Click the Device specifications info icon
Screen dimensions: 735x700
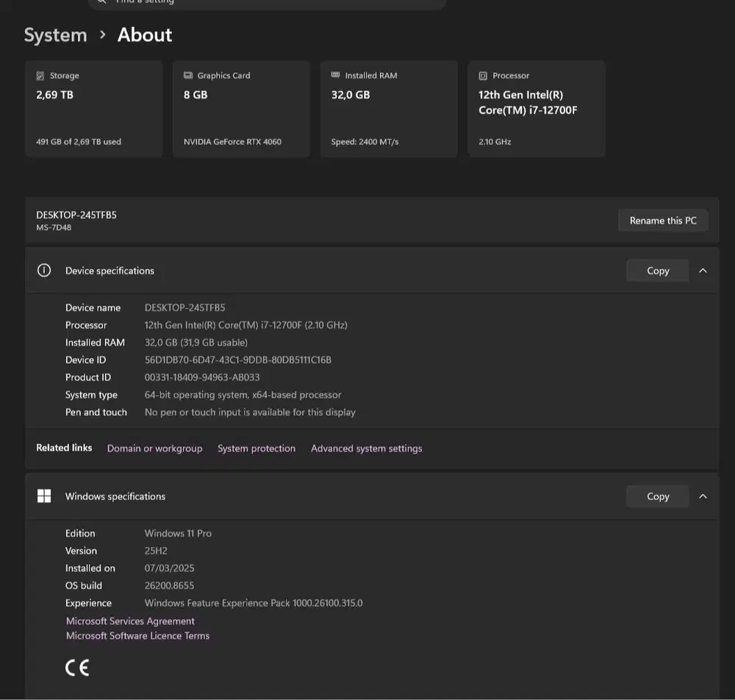pos(44,271)
